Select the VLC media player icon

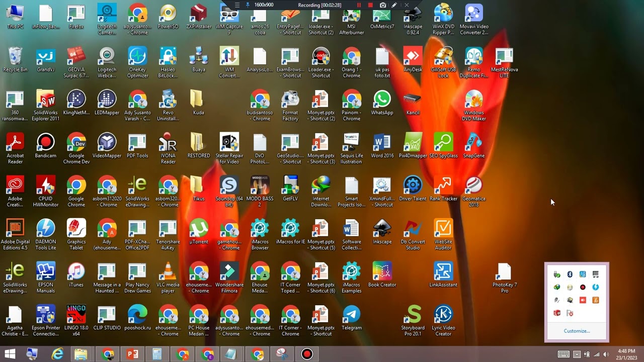[168, 278]
